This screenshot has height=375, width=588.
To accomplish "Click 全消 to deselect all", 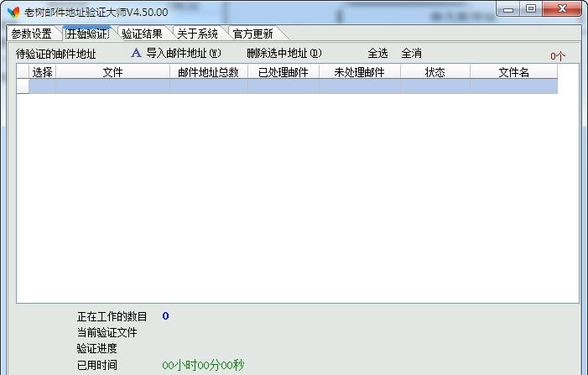I will [411, 53].
